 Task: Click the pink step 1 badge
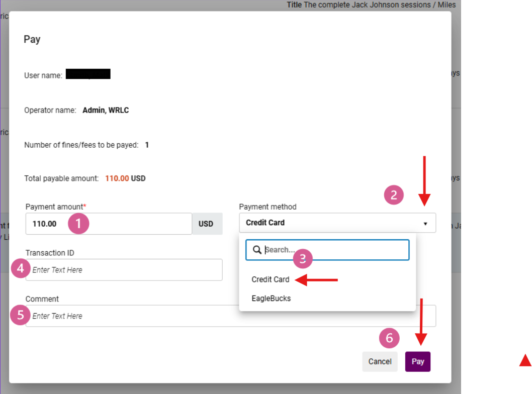[x=79, y=224]
